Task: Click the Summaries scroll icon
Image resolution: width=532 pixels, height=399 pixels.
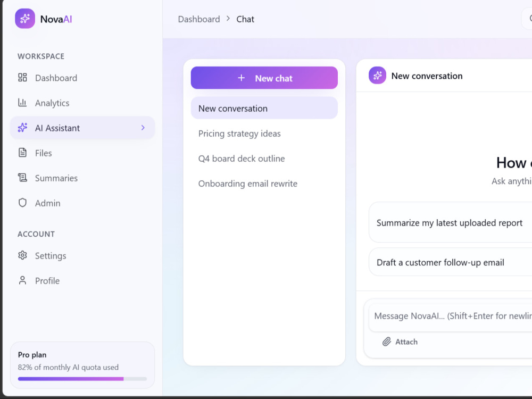Action: coord(22,178)
